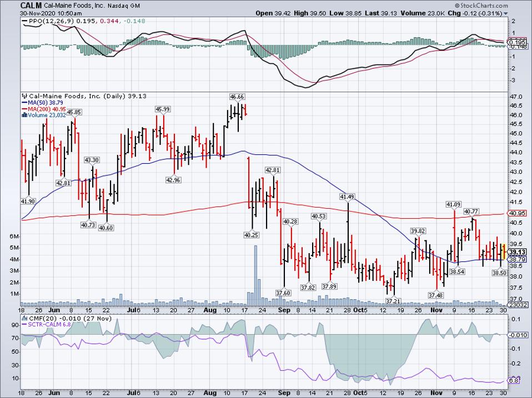Click the 45.85 price label

pos(74,112)
